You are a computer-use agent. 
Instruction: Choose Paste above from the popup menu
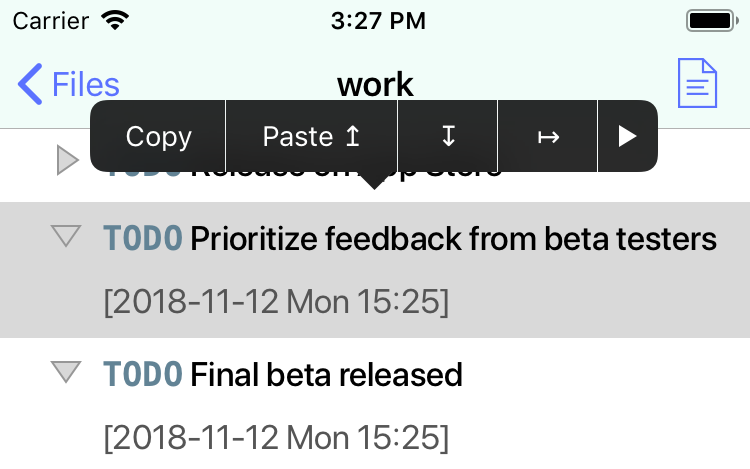pos(311,136)
